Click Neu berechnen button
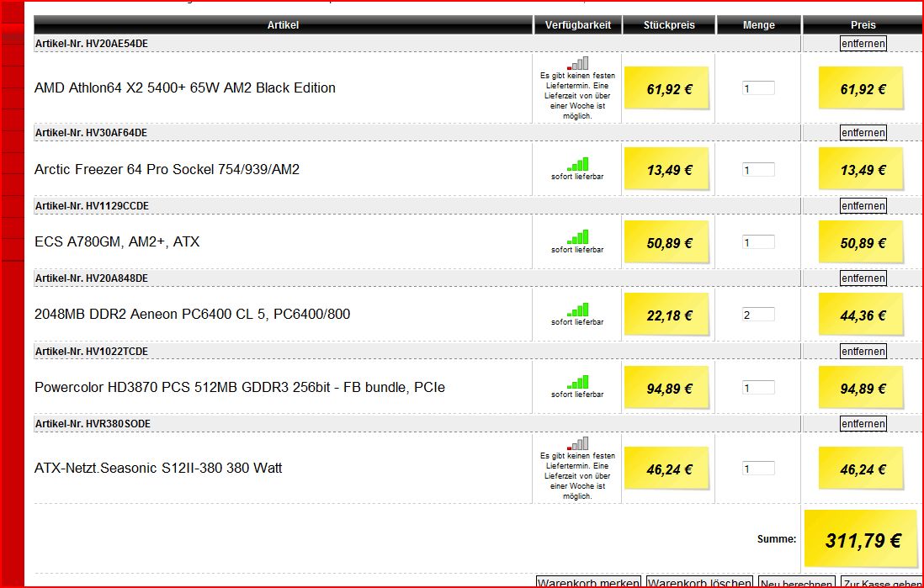 pyautogui.click(x=797, y=582)
